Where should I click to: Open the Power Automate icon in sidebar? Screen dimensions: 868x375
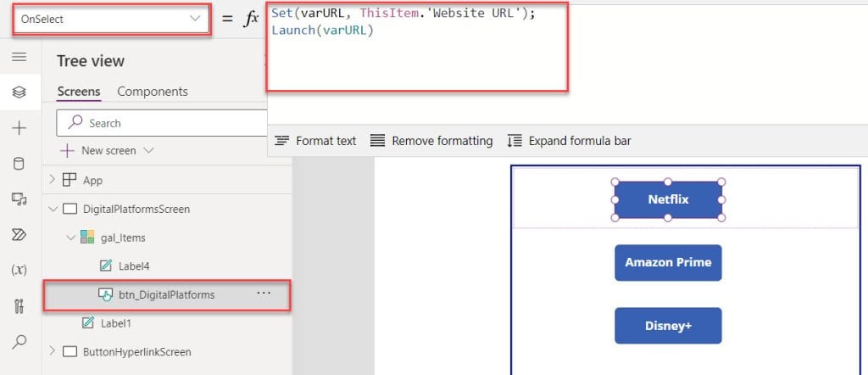(x=19, y=235)
